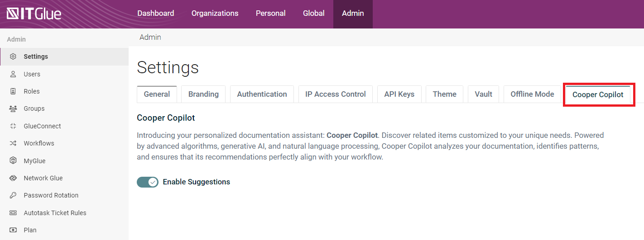The height and width of the screenshot is (240, 644).
Task: Click the Admin sidebar header text
Action: click(16, 39)
